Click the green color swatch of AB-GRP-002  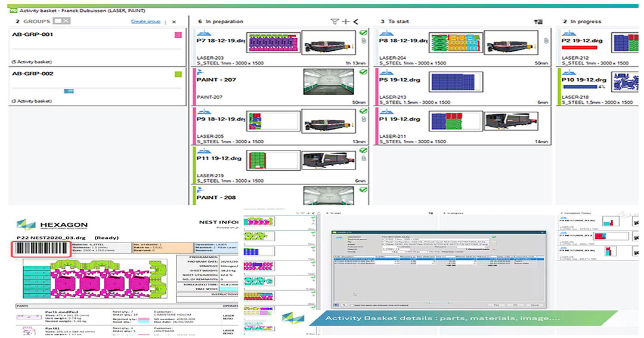(x=178, y=75)
